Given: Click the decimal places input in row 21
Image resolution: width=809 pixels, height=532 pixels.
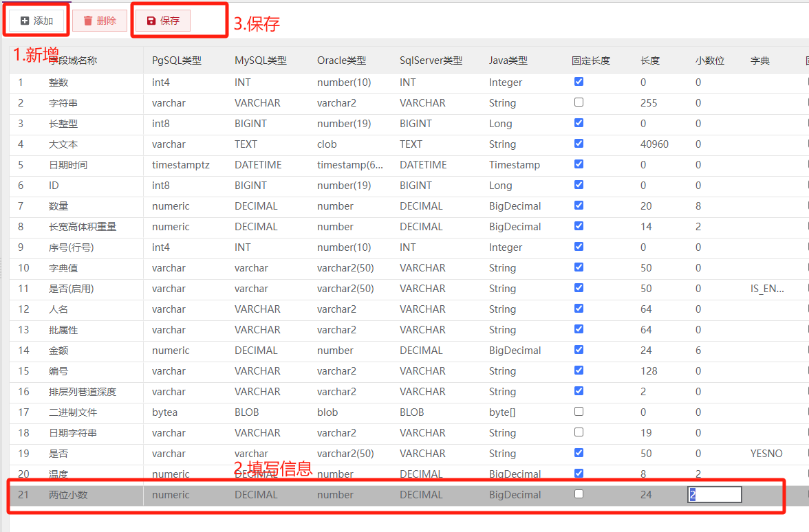Looking at the screenshot, I should [x=715, y=495].
